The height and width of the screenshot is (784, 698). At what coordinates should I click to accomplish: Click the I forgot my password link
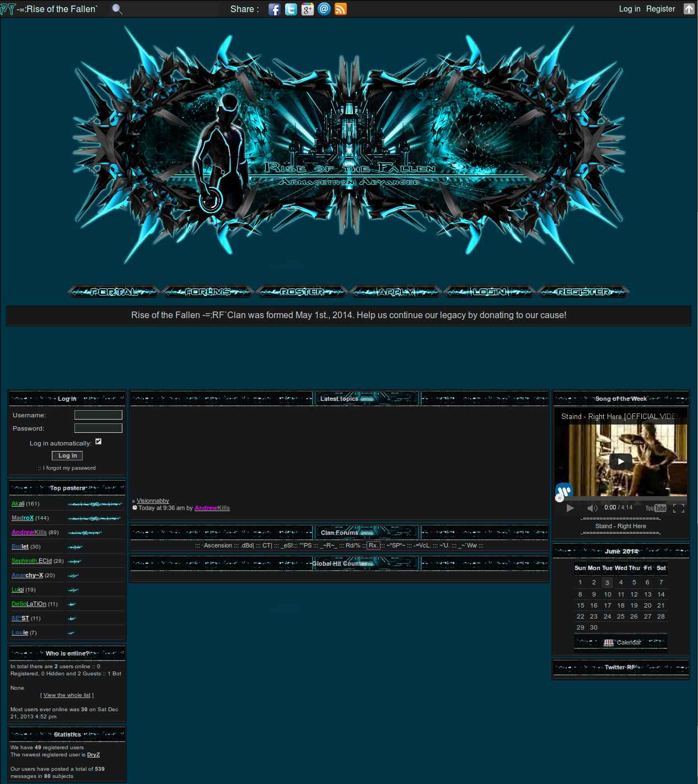69,468
